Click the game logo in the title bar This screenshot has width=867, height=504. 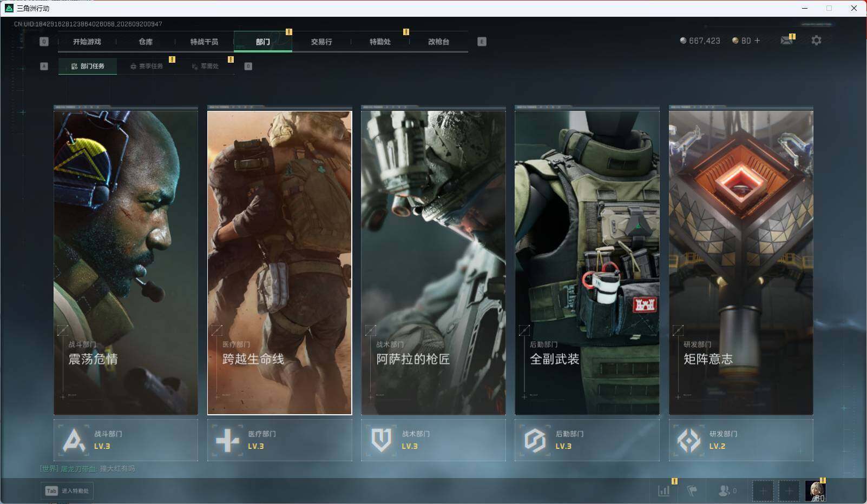pyautogui.click(x=9, y=8)
